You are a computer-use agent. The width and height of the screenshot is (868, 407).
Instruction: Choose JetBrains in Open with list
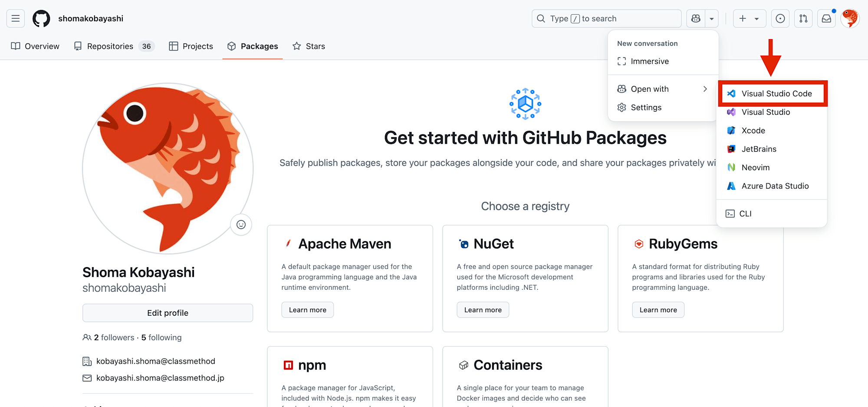coord(773,149)
